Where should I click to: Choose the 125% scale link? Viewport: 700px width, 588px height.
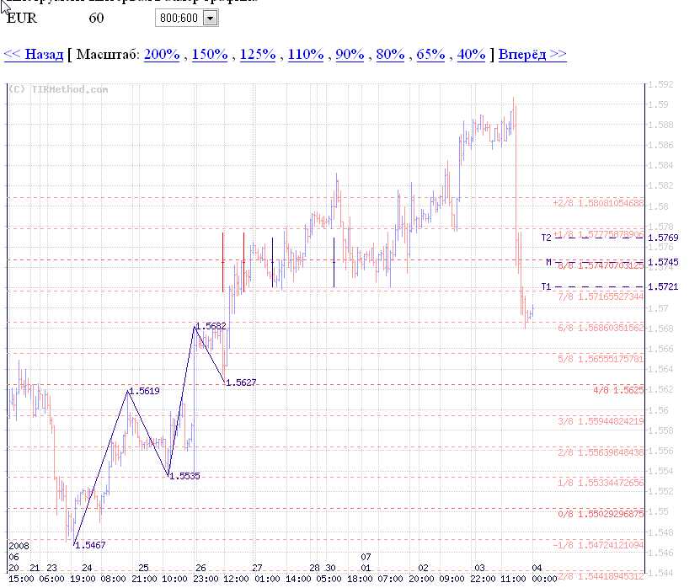258,55
